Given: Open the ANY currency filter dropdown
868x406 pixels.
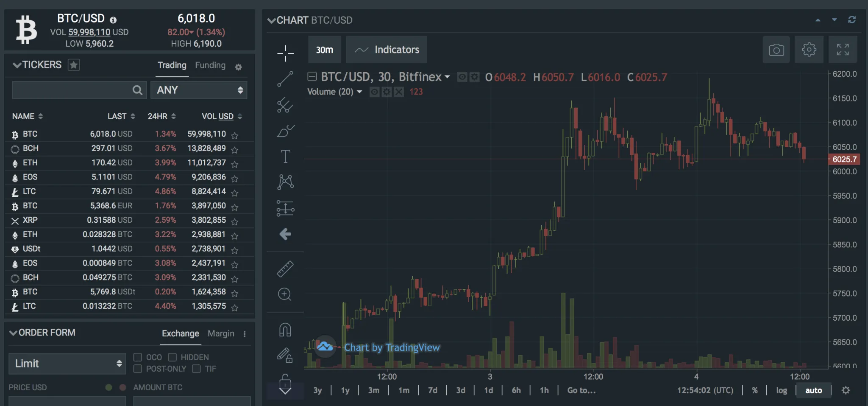Looking at the screenshot, I should point(199,90).
